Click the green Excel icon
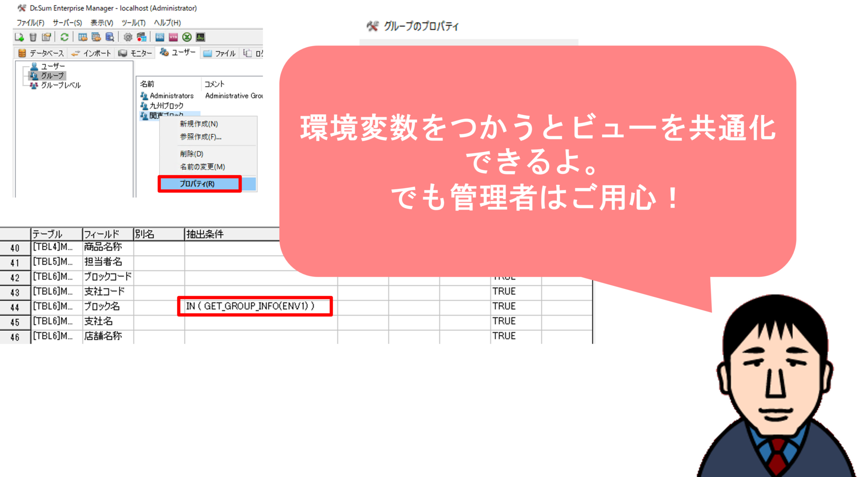868x477 pixels. click(x=187, y=37)
